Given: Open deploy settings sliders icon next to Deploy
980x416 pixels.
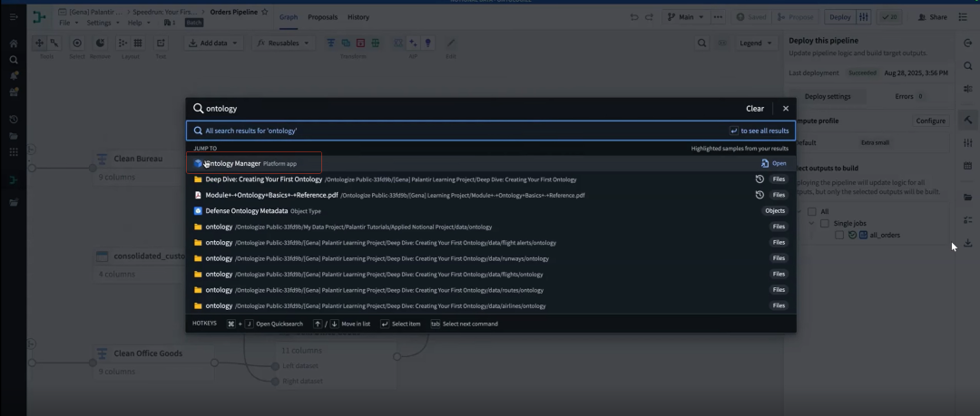Looking at the screenshot, I should tap(864, 17).
